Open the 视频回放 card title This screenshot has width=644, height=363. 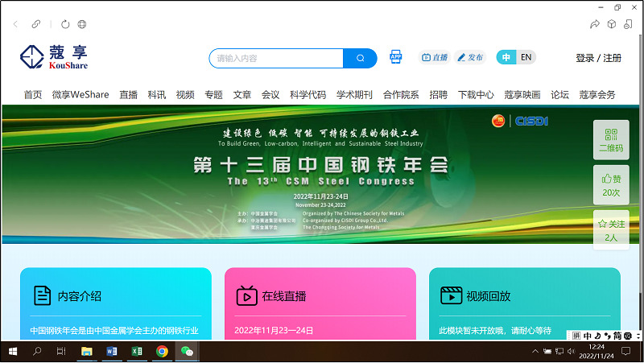click(x=489, y=296)
